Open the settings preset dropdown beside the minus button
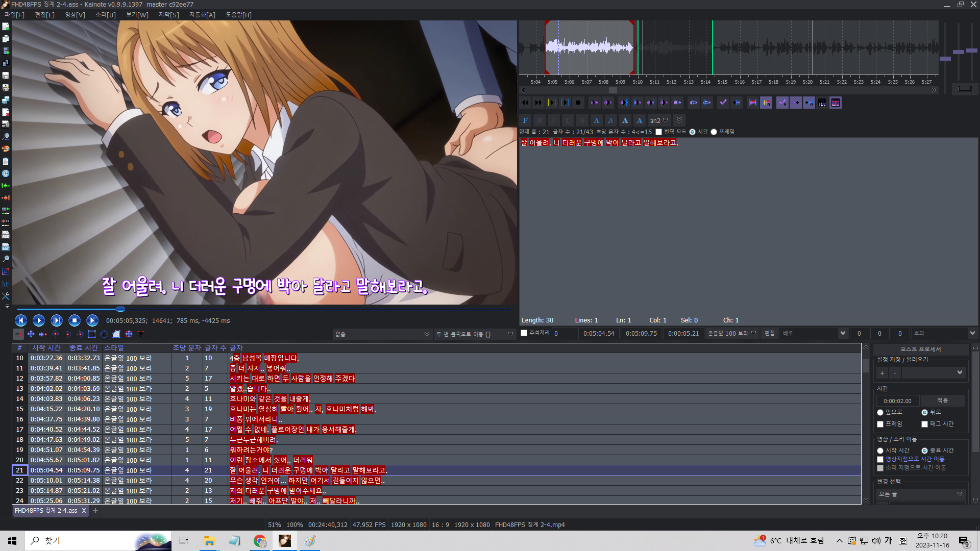 933,373
